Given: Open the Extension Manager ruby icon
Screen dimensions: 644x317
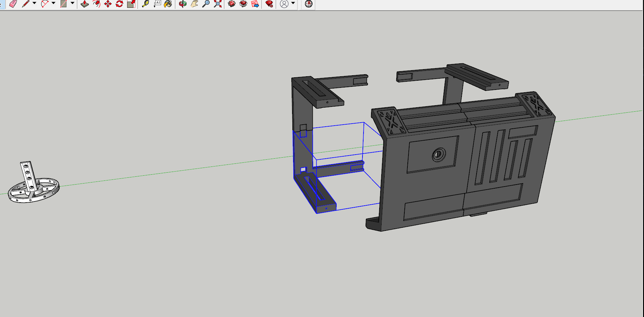Looking at the screenshot, I should pos(269,4).
